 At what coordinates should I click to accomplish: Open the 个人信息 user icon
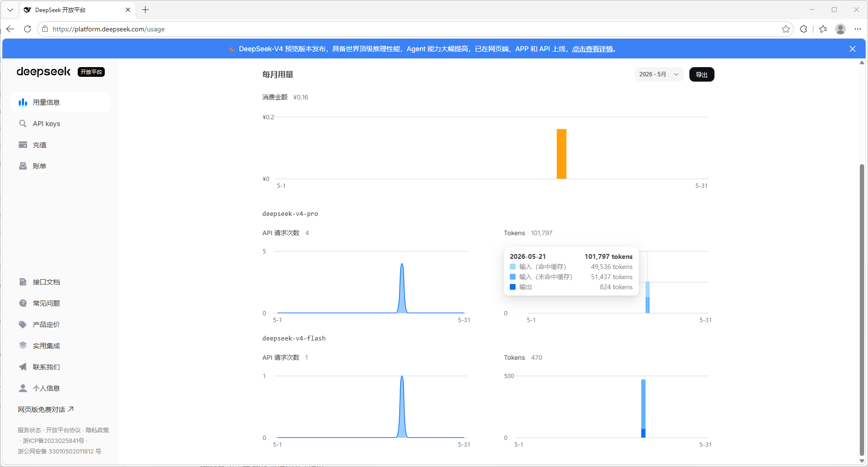click(x=23, y=388)
